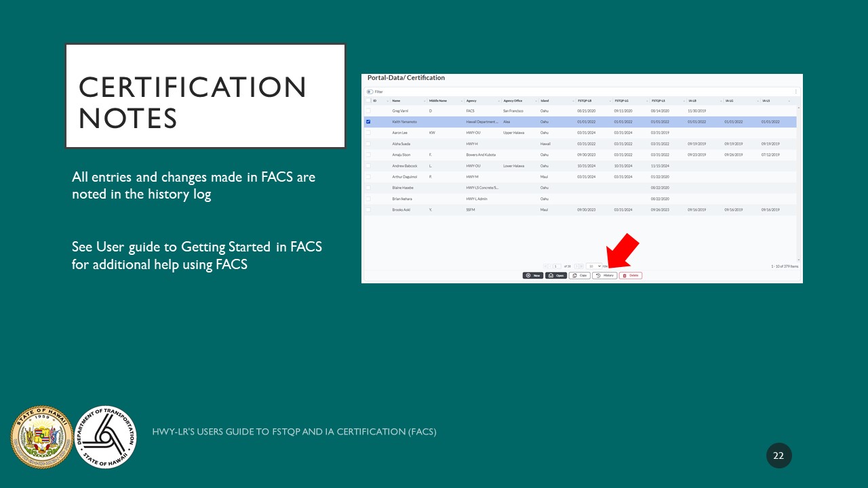Tick the Arthur Daguimol row checkbox
Viewport: 868px width, 488px height.
click(x=368, y=176)
